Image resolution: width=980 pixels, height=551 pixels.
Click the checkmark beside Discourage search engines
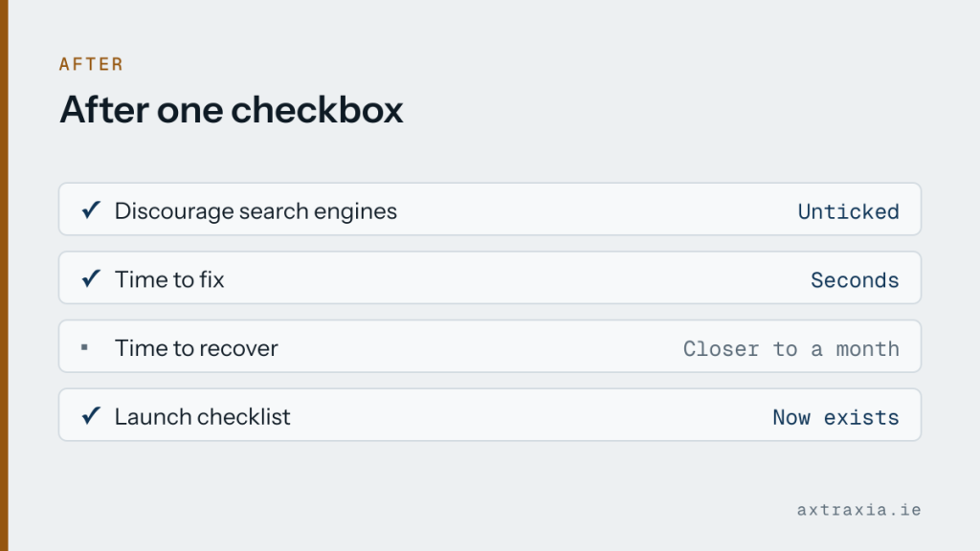(x=91, y=209)
